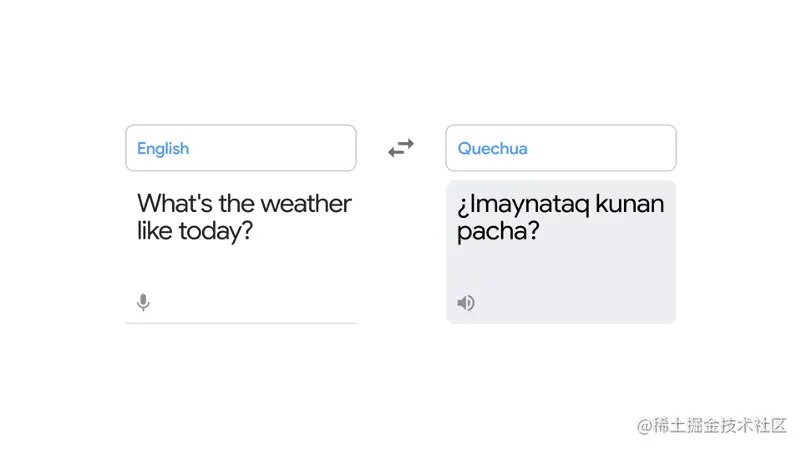Click the "like today?" line of source text
The image size is (802, 450).
[194, 232]
